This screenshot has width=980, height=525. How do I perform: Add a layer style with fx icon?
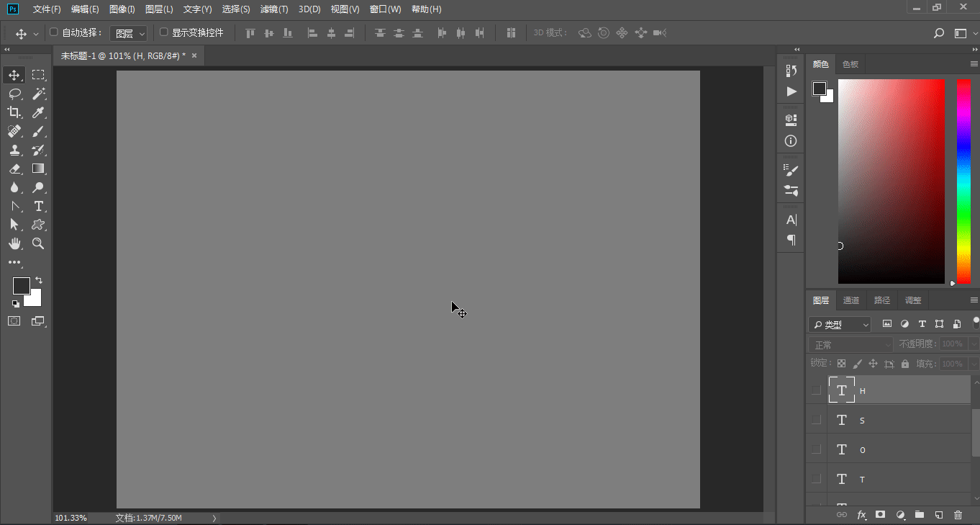pos(861,515)
